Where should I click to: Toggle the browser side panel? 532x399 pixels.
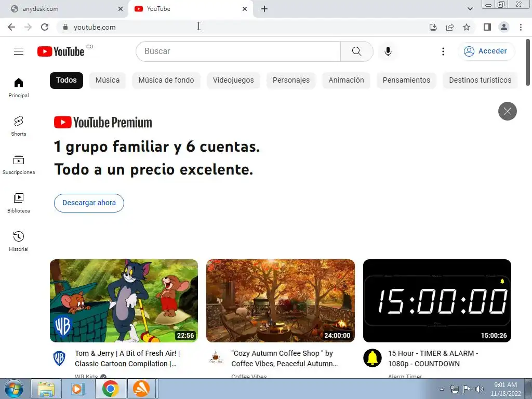(x=487, y=27)
